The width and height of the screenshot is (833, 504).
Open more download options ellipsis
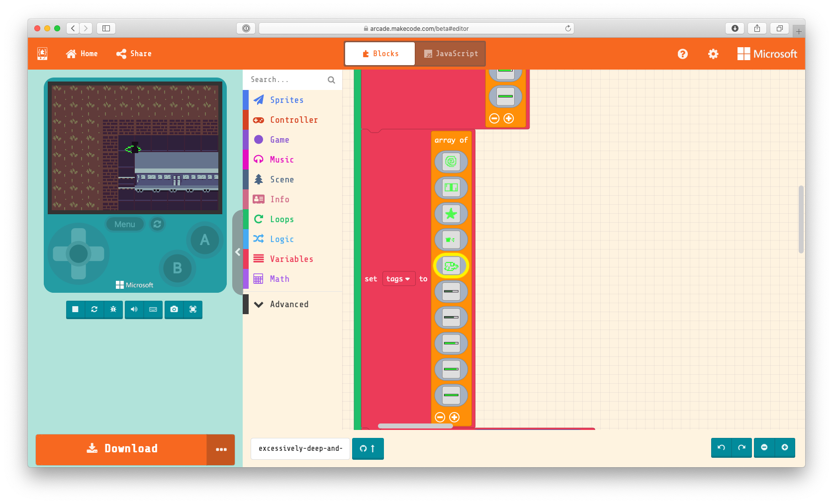(x=221, y=449)
